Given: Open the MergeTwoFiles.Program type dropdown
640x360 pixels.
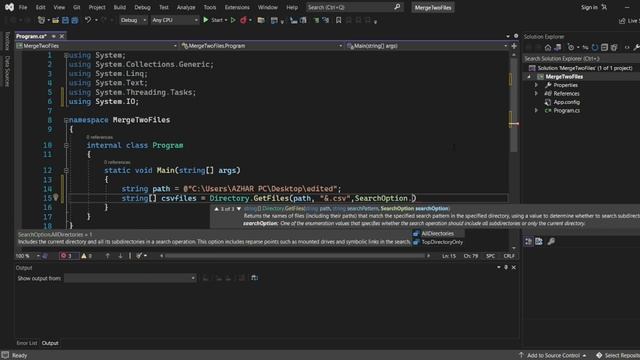Looking at the screenshot, I should [x=262, y=46].
